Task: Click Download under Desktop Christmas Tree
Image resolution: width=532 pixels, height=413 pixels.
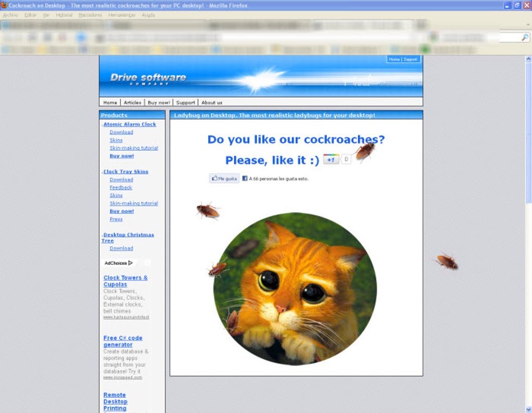Action: tap(121, 249)
